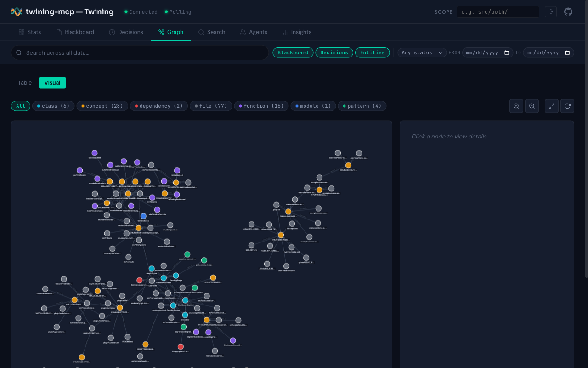Click the zoom in magnifier icon above graph
Viewport: 588px width, 368px height.
click(516, 106)
